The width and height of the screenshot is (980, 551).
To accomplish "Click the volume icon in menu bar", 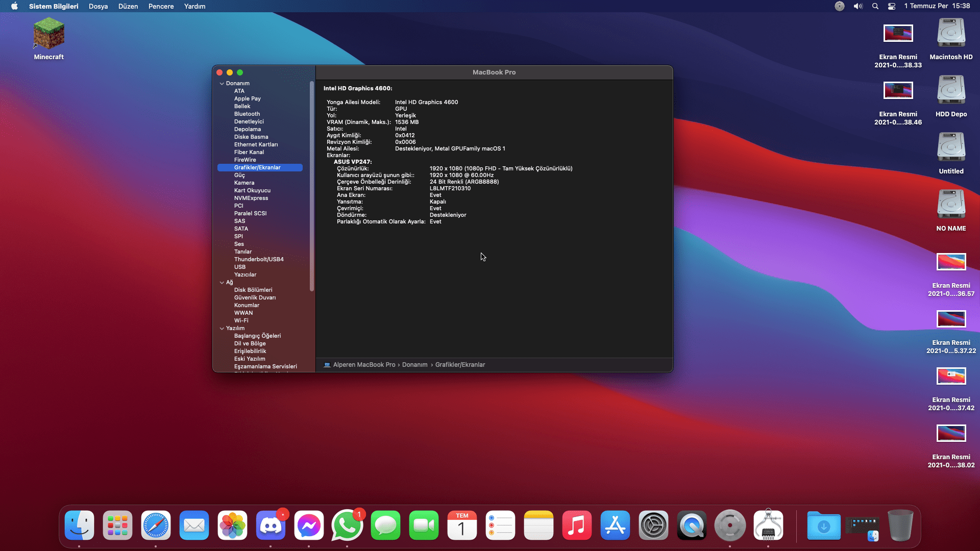I will point(858,6).
